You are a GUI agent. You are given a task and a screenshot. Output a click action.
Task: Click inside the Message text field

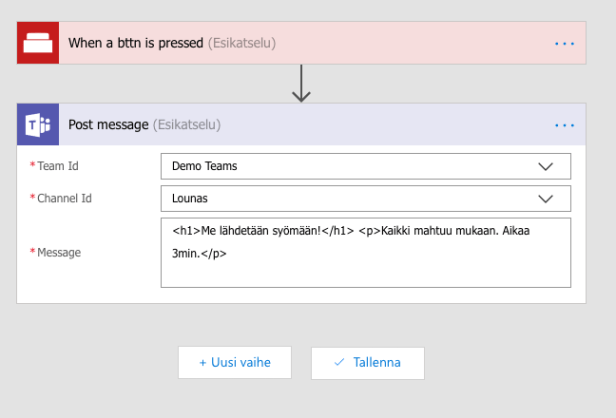click(x=365, y=265)
